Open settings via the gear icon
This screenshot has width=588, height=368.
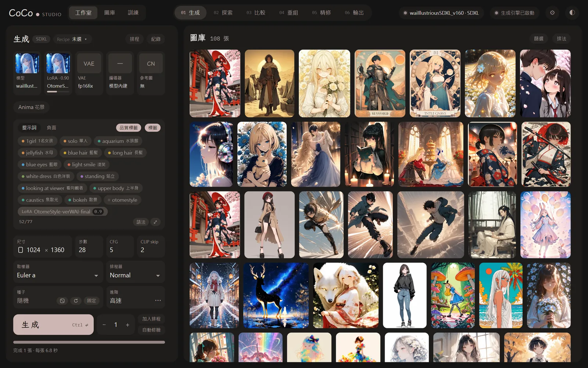tap(552, 13)
